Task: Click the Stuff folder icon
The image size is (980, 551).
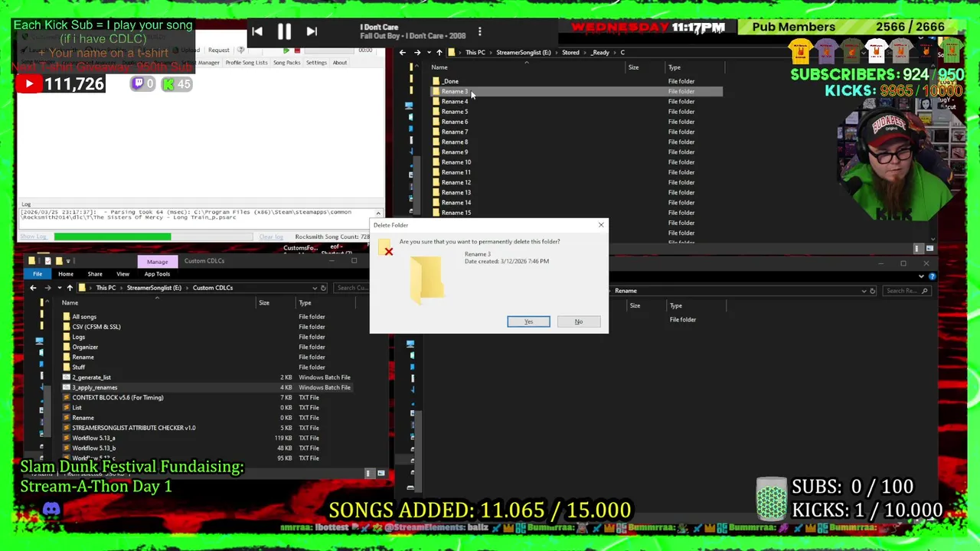Action: point(67,367)
